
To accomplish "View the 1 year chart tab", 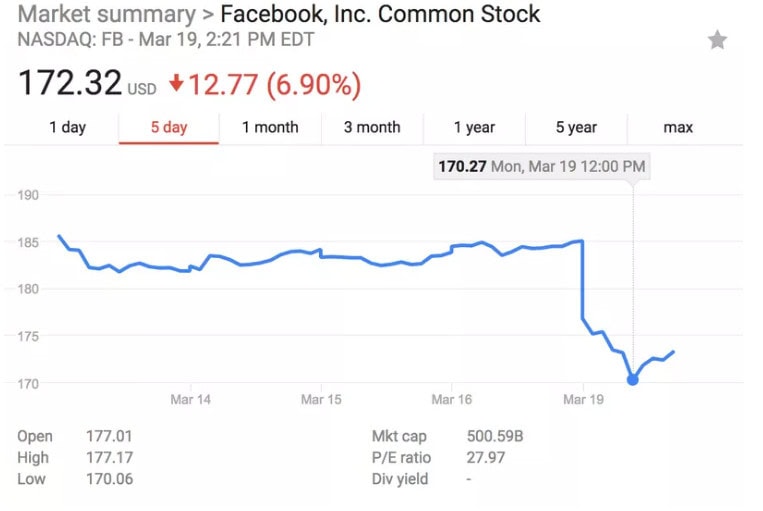I will pos(474,127).
